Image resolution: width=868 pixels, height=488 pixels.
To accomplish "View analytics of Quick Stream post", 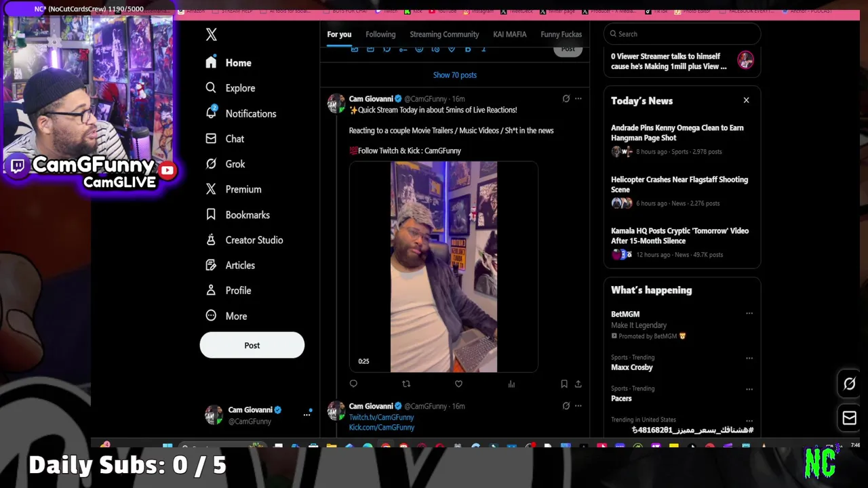I will tap(511, 384).
